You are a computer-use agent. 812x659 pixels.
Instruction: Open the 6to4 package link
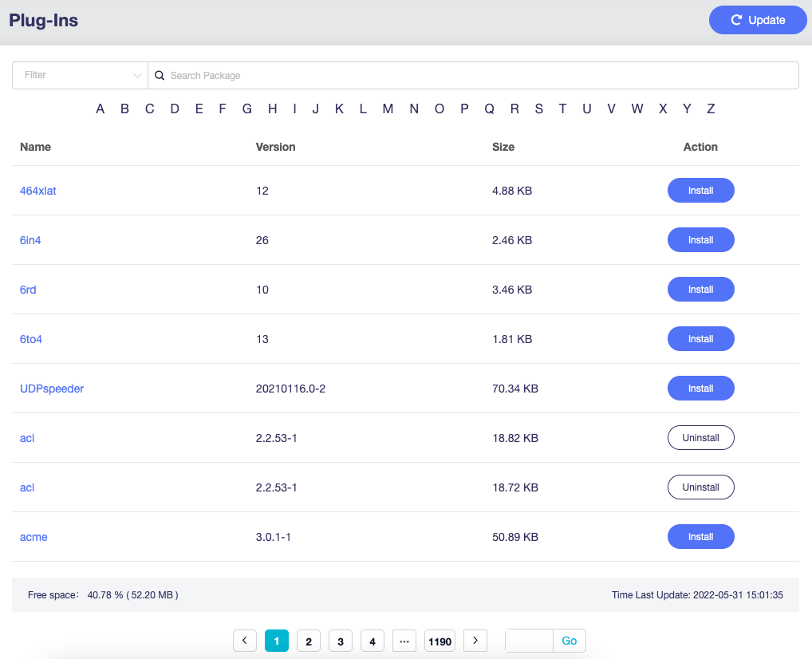point(30,339)
